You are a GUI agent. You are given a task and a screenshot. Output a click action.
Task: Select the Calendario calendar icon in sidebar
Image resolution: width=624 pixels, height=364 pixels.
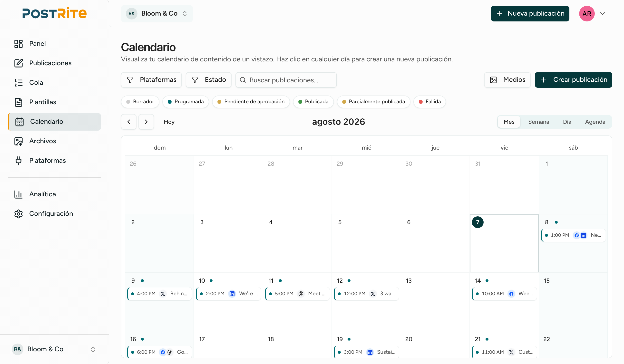(19, 122)
